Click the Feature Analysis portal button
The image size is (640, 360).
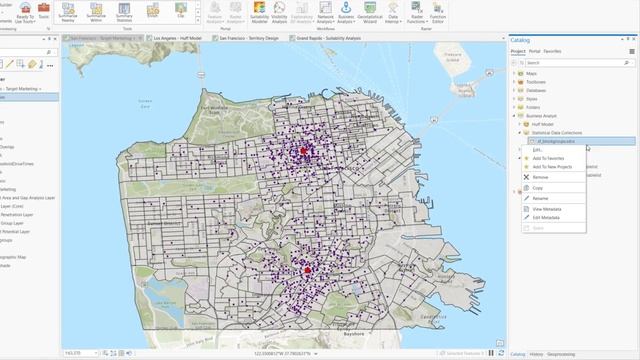215,12
